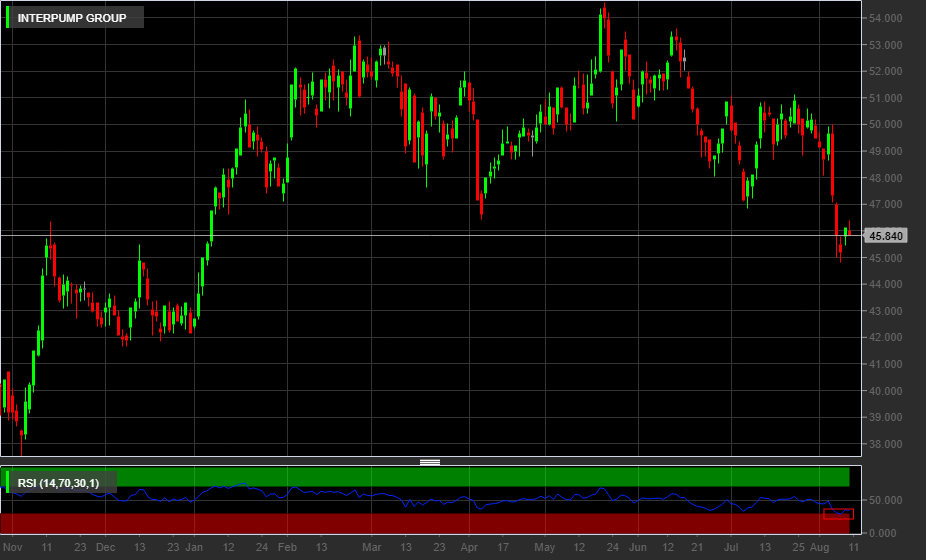Click the Feb label on the date axis
926x560 pixels.
287,548
